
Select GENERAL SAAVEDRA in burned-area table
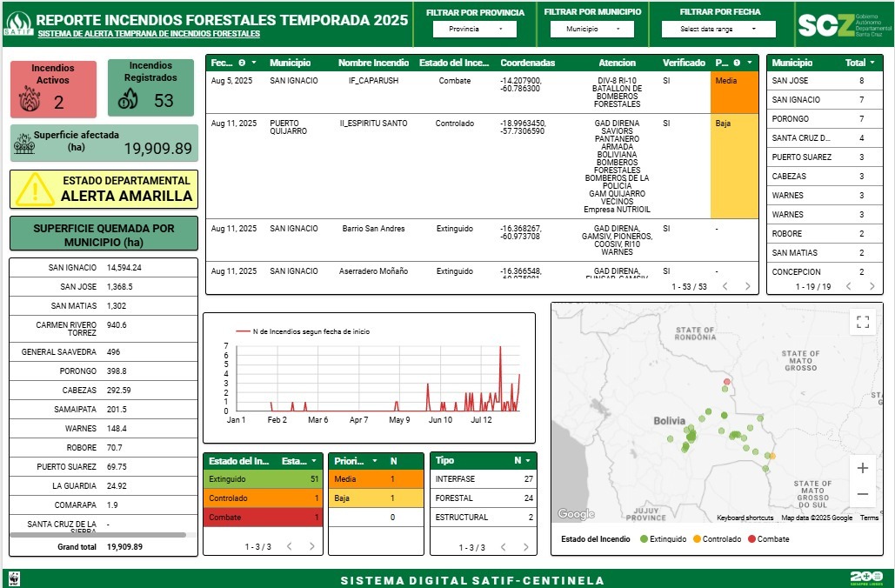59,352
